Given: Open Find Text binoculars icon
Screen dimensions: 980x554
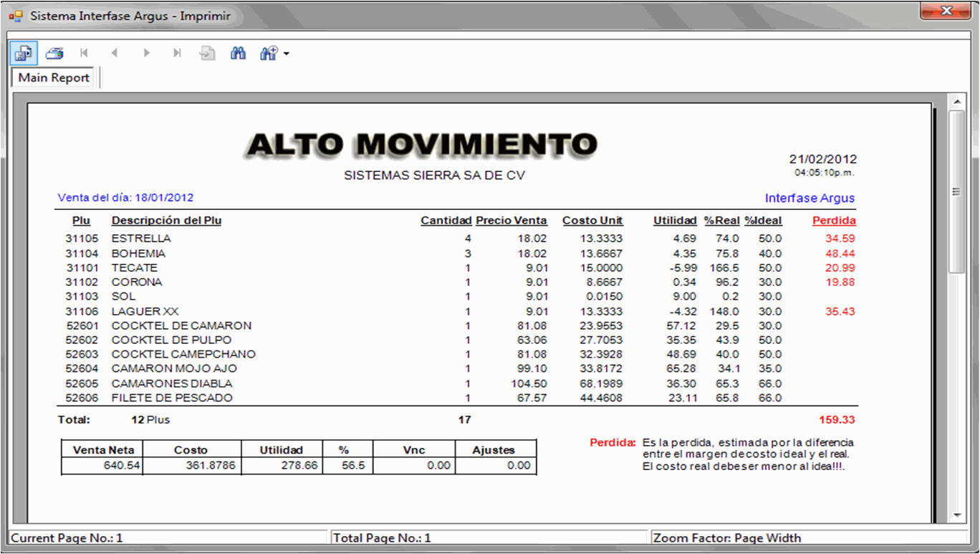Looking at the screenshot, I should point(238,53).
